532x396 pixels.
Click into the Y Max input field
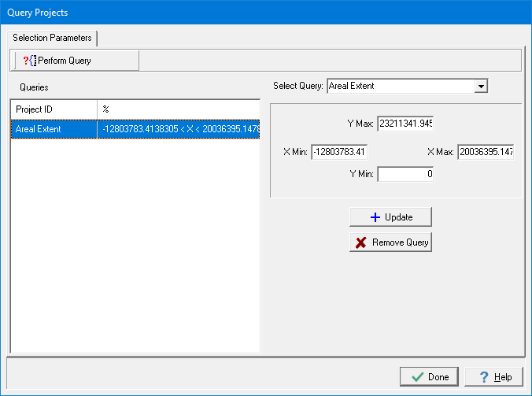coord(405,124)
